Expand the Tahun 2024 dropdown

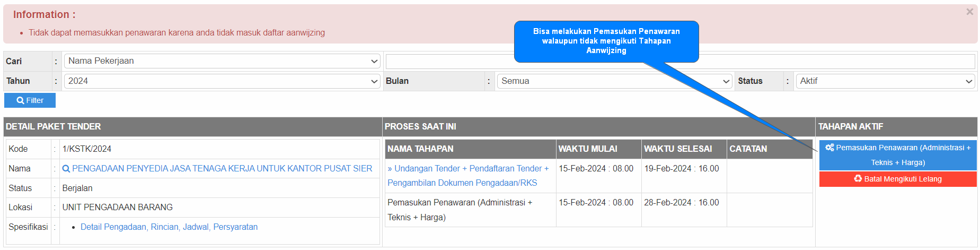point(222,81)
